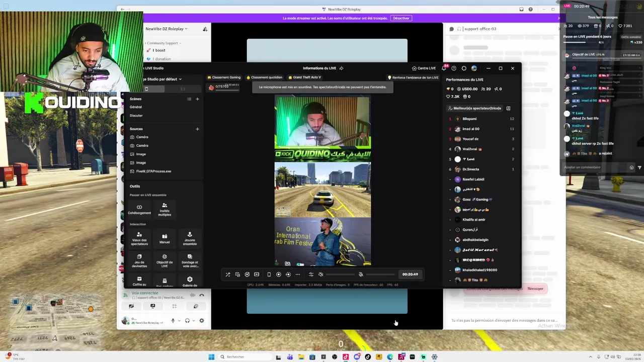The width and height of the screenshot is (644, 362).
Task: Unmute the speaker in LIVE Studio toolbar
Action: click(320, 275)
